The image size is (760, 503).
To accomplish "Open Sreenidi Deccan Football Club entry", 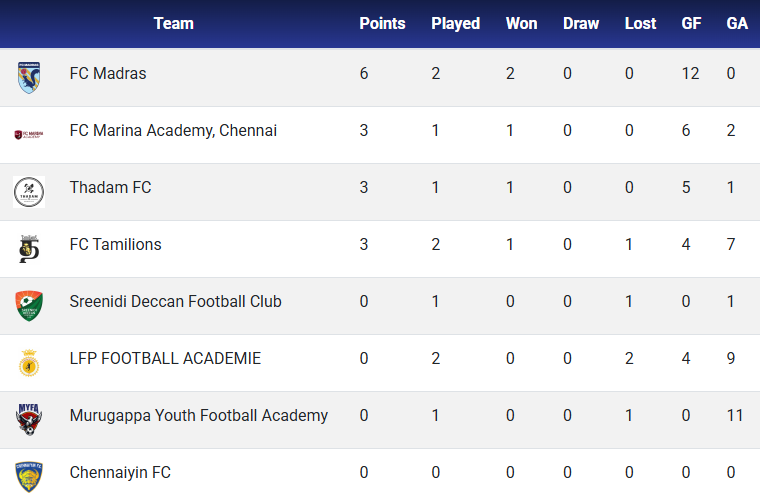I will tap(175, 302).
